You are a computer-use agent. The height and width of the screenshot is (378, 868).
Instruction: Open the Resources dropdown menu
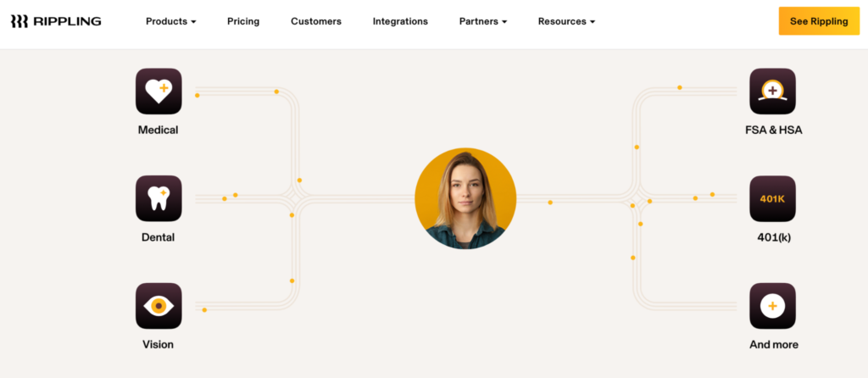coord(567,21)
